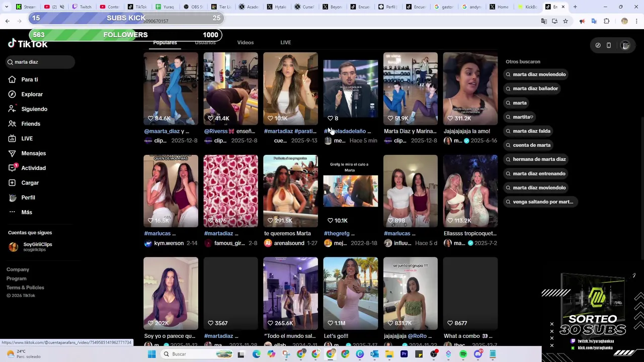Screen dimensions: 644x362
Task: Click the TikTok search field 'marta diaz'
Action: click(x=40, y=62)
